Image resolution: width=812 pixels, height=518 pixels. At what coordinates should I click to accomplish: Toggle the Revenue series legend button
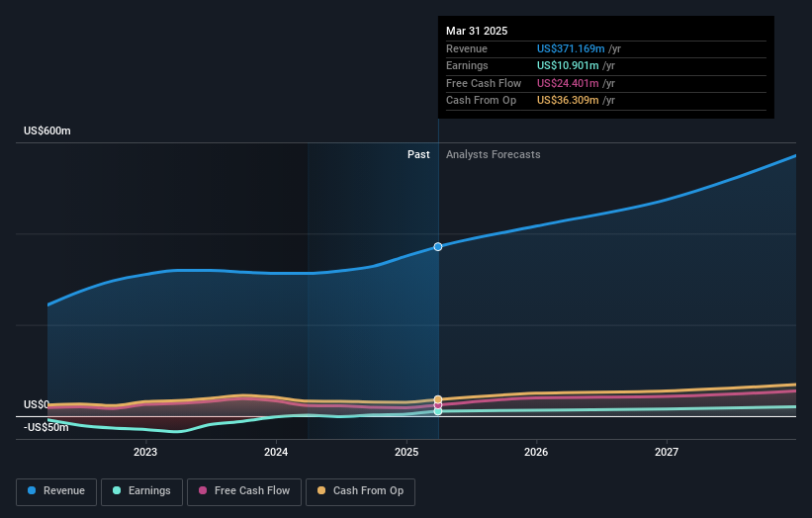(x=56, y=491)
